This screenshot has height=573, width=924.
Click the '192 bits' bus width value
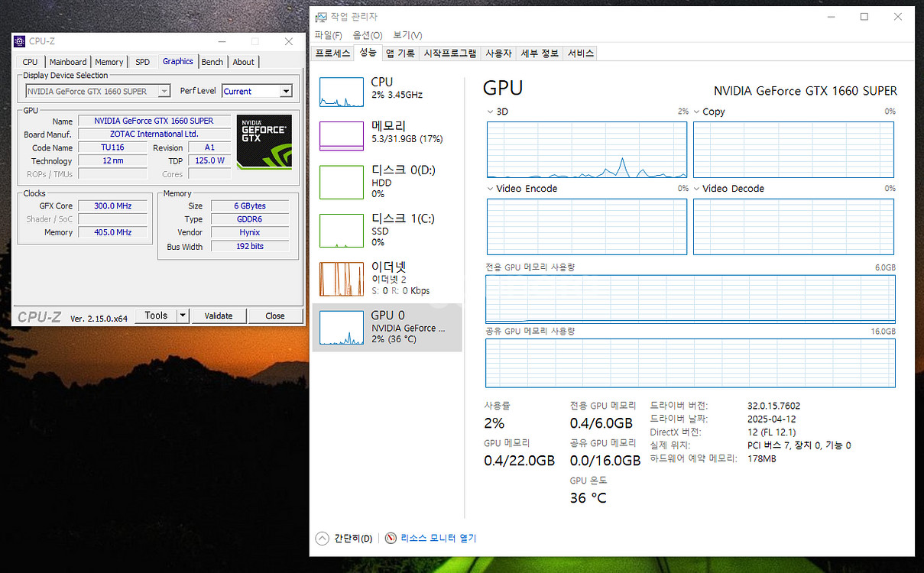250,247
